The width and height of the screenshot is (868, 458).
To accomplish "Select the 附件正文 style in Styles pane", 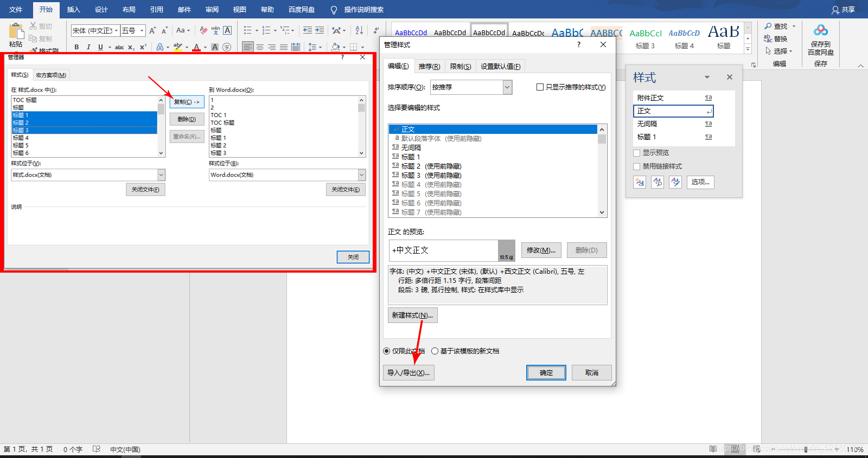I will pyautogui.click(x=674, y=98).
